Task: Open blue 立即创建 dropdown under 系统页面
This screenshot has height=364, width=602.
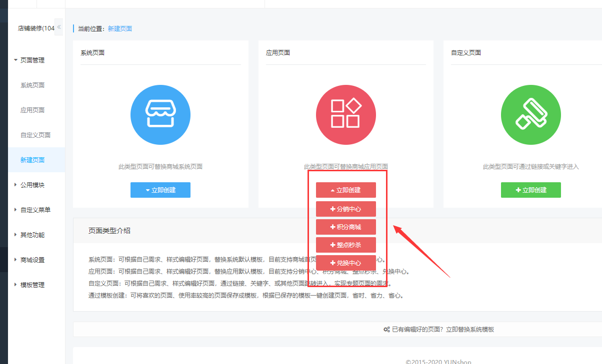Action: 160,190
